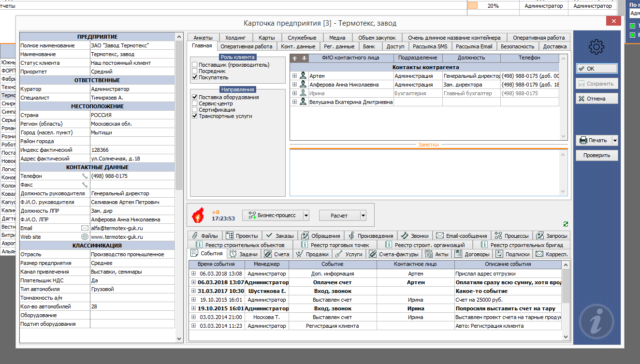Toggle the Посредник checkbox
The image size is (640, 364).
(x=194, y=71)
